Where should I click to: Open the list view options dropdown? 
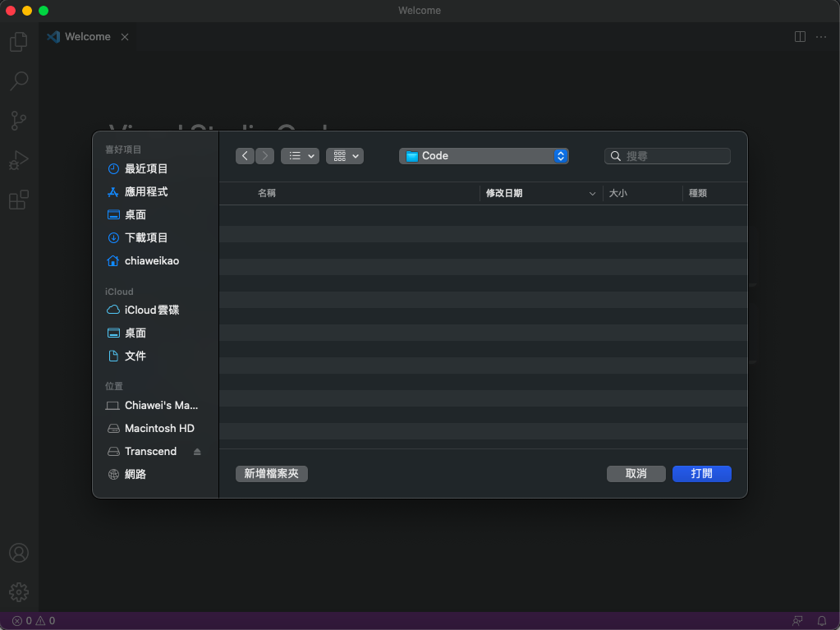click(x=300, y=156)
